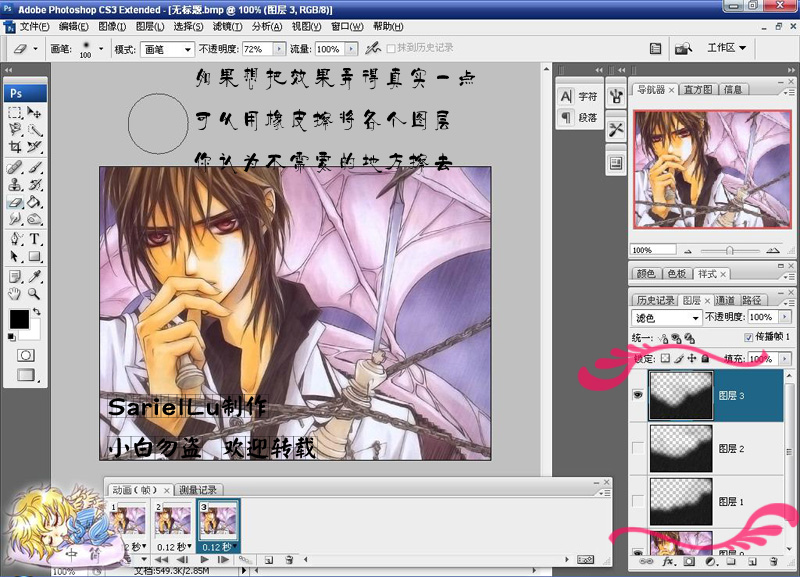Viewport: 800px width, 577px height.
Task: Select the Paint Bucket tool
Action: [34, 202]
